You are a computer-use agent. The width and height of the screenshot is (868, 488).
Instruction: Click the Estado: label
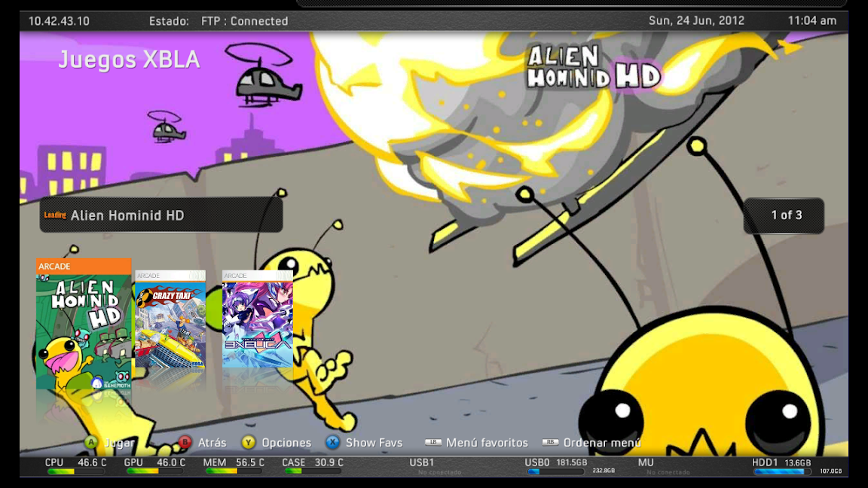tap(169, 21)
